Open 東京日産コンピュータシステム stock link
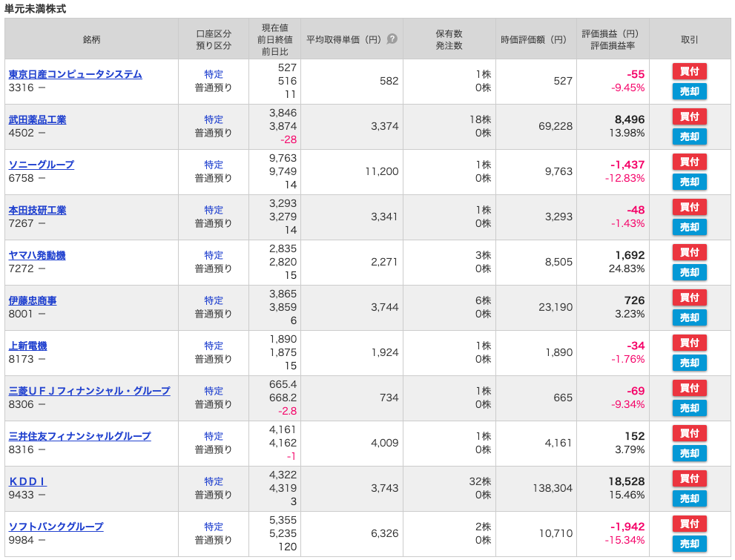735x560 pixels. (x=76, y=74)
